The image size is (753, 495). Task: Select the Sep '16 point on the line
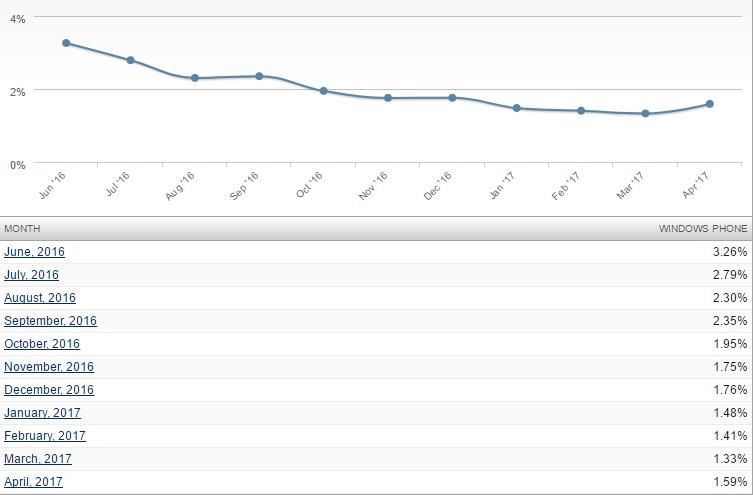pyautogui.click(x=259, y=76)
